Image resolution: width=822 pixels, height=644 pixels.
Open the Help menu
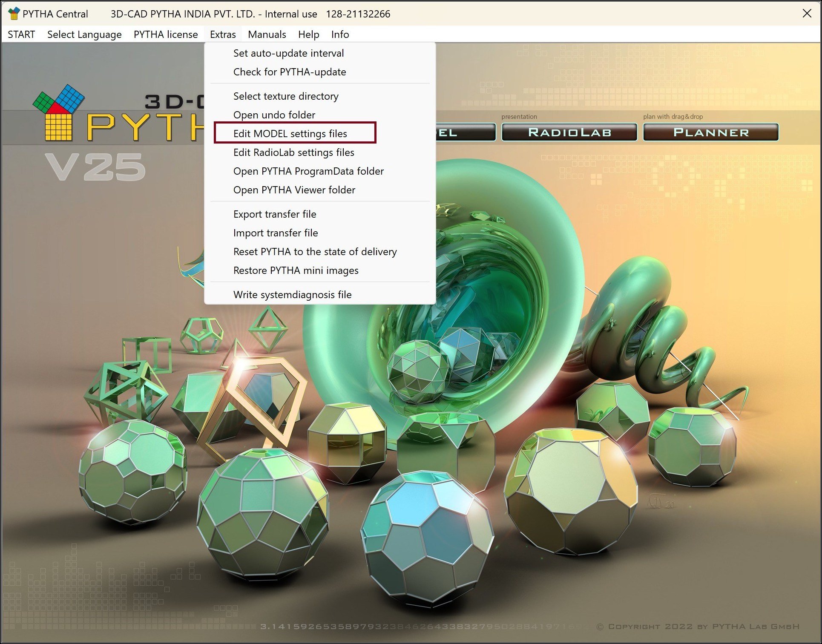309,34
